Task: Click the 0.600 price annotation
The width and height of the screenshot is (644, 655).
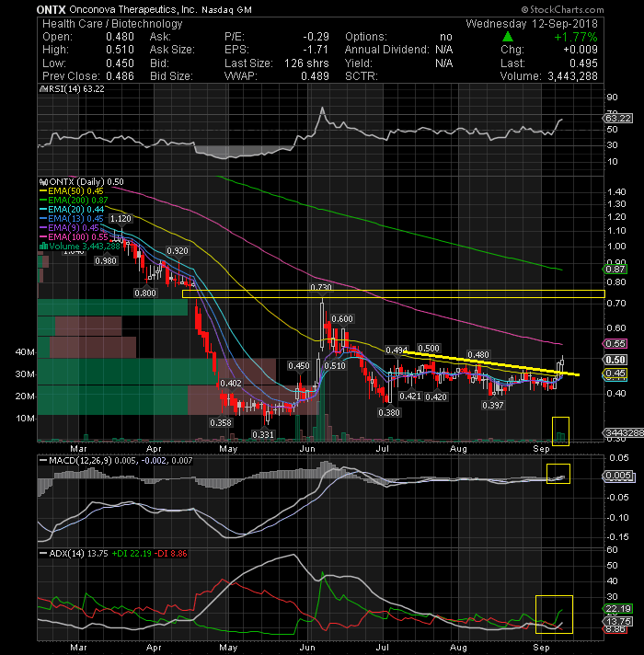Action: pyautogui.click(x=342, y=318)
